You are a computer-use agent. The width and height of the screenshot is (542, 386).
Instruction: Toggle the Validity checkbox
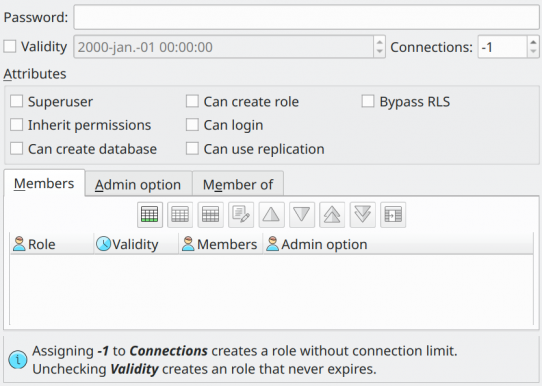pos(10,46)
